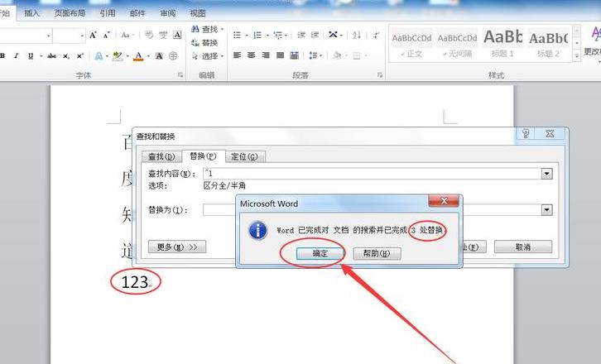Switch to the 查找(D) tab in dialog

click(161, 156)
